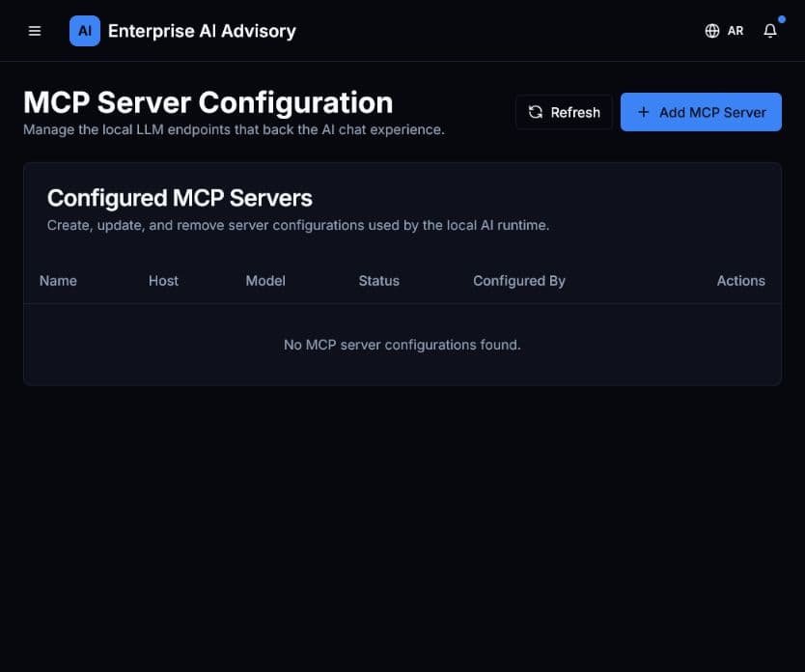This screenshot has height=672, width=805.
Task: Click the blue AI logo badge
Action: 85,31
